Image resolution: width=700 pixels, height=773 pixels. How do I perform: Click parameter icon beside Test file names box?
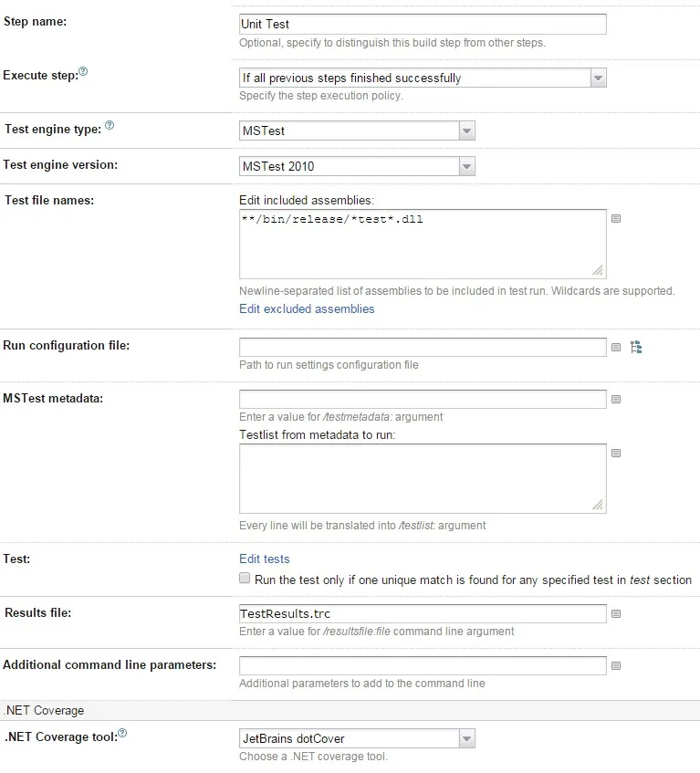coord(616,219)
